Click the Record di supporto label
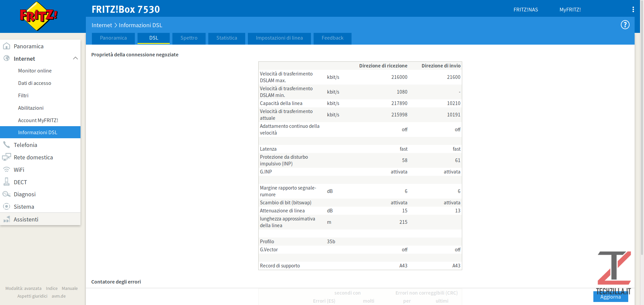 tap(280, 266)
